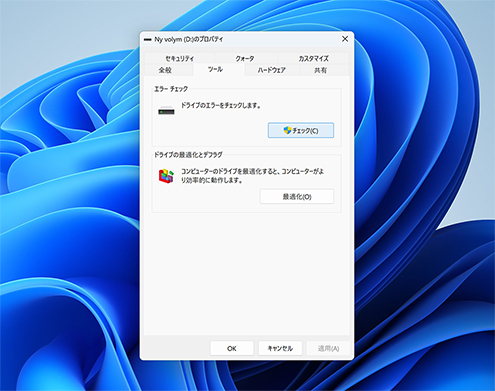Close the properties dialog with X
The image size is (495, 391).
(345, 39)
